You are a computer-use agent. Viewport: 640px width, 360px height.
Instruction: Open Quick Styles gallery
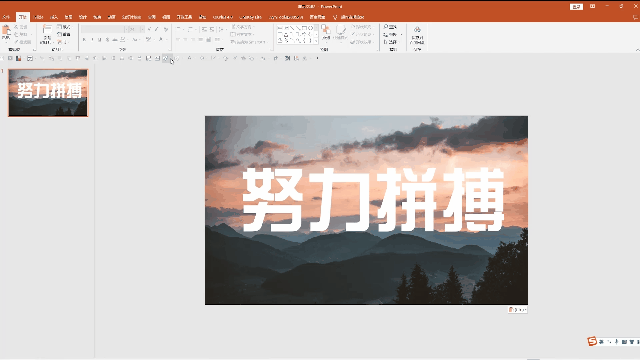(340, 33)
